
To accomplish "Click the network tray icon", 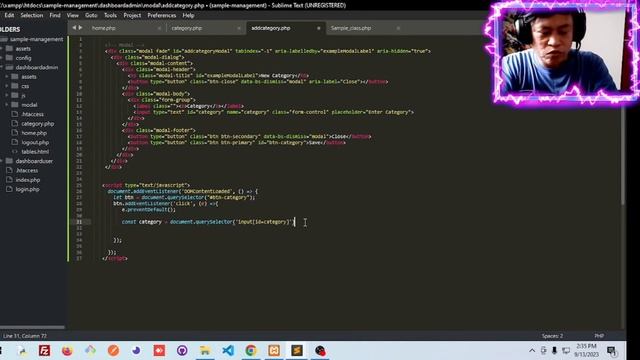I will [x=566, y=351].
